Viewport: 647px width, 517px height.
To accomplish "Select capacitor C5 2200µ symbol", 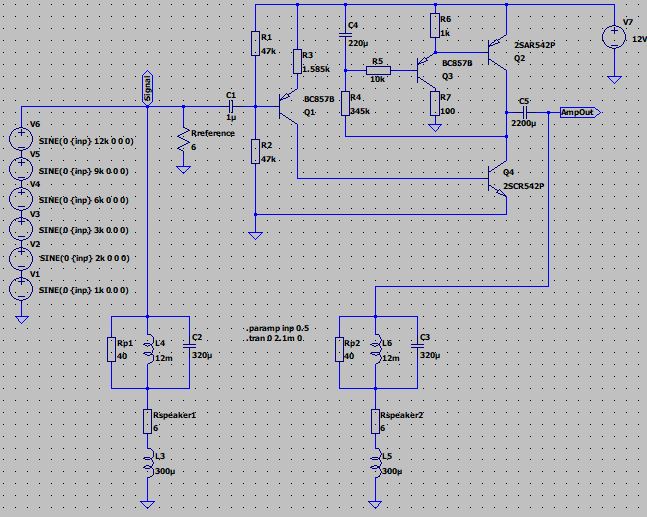I will point(524,112).
